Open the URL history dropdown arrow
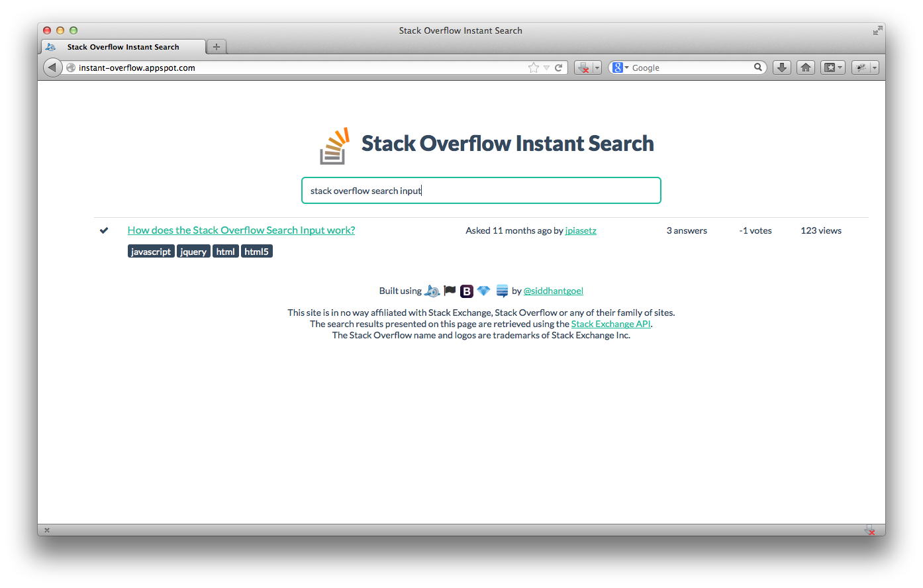This screenshot has width=923, height=588. coord(546,68)
